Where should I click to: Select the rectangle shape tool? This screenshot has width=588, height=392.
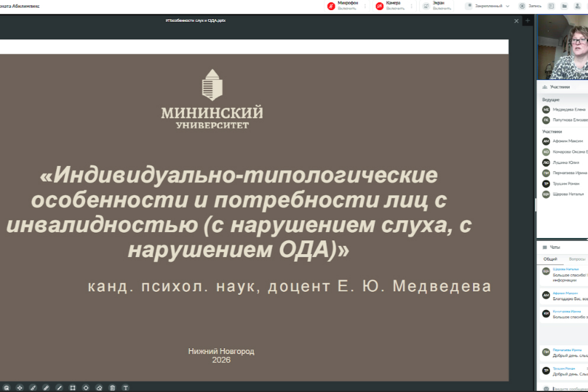[73, 388]
